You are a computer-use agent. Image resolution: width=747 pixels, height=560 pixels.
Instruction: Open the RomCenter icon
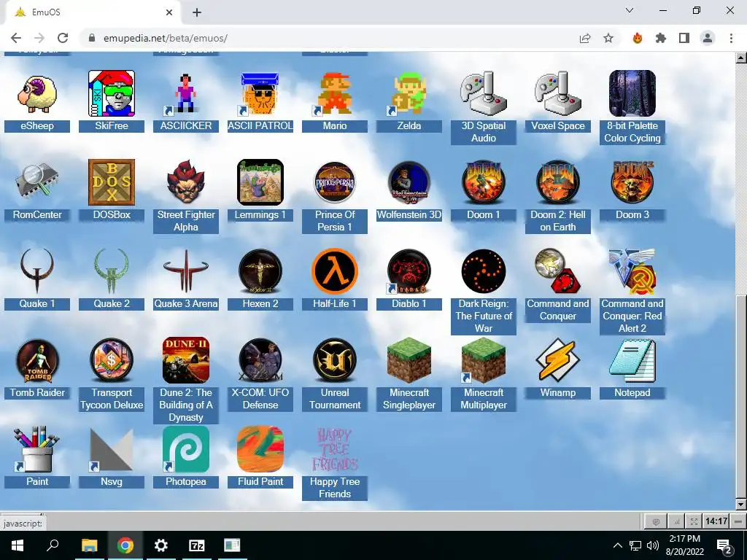click(x=37, y=182)
